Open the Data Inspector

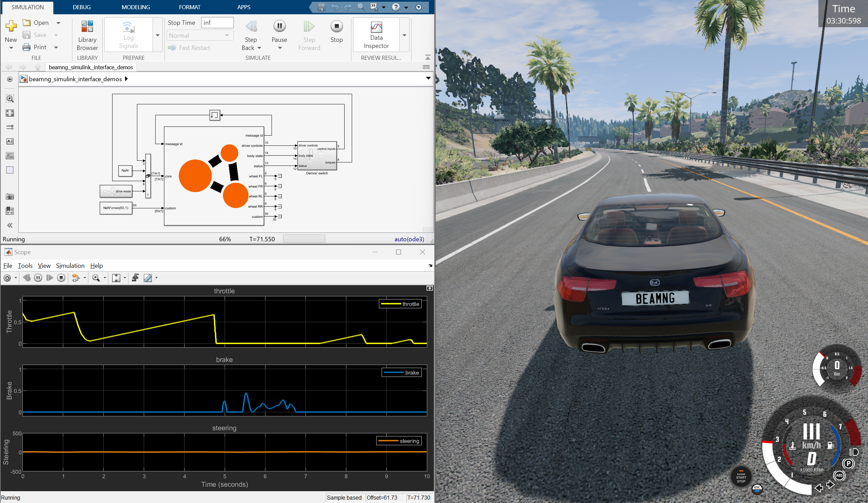pyautogui.click(x=377, y=35)
